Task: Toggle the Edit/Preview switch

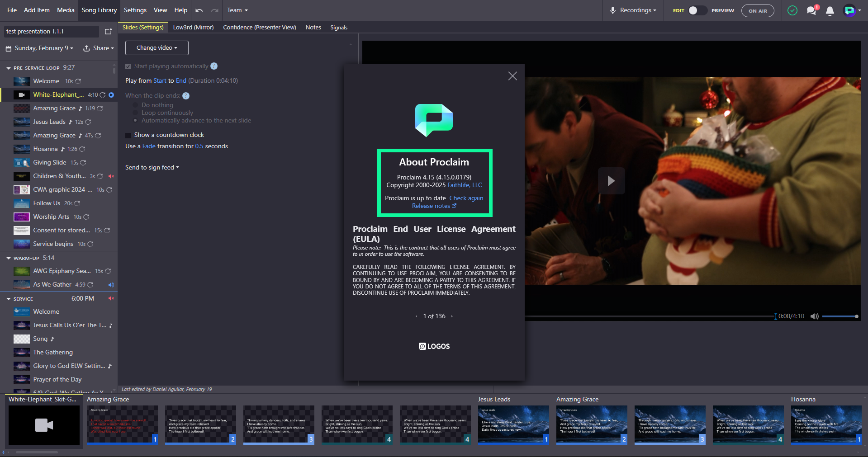Action: pyautogui.click(x=697, y=10)
